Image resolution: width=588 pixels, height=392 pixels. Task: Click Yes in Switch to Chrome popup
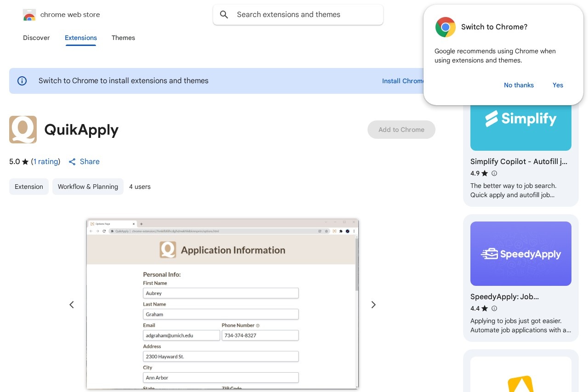[x=558, y=85]
